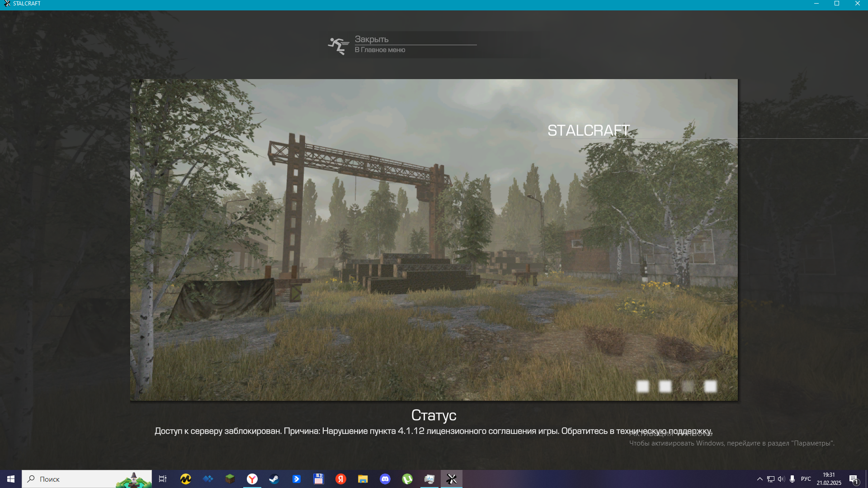Screen dimensions: 868x488
Task: Select the first slide indicator square
Action: coord(642,386)
